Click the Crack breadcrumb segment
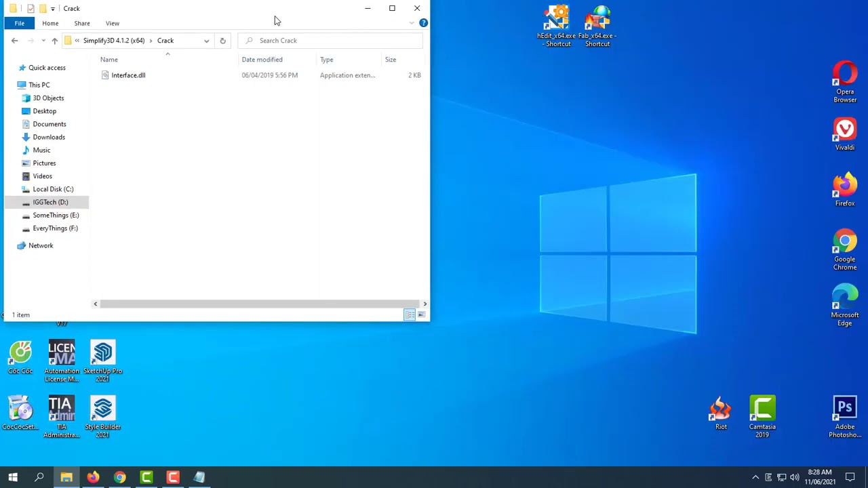The width and height of the screenshot is (868, 488). coord(165,41)
